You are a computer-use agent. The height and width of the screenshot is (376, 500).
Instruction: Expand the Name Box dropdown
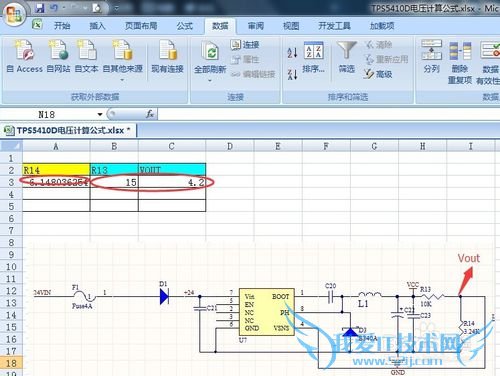tap(100, 114)
